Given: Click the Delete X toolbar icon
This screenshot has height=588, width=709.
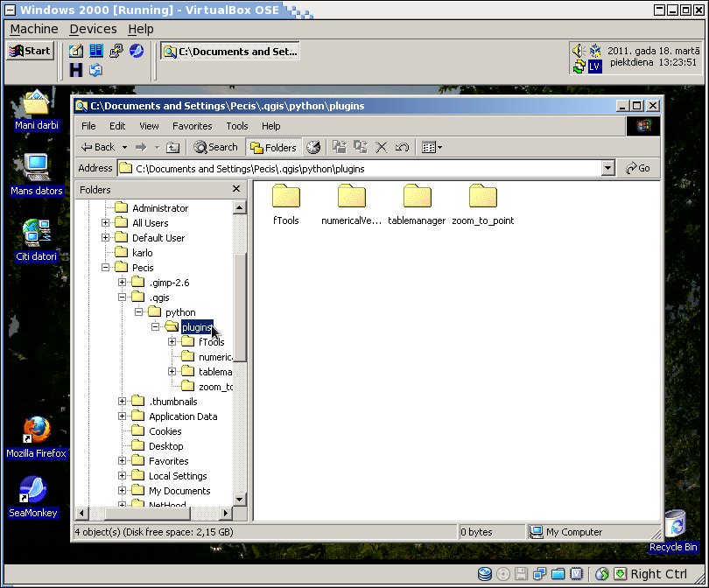Looking at the screenshot, I should point(381,147).
